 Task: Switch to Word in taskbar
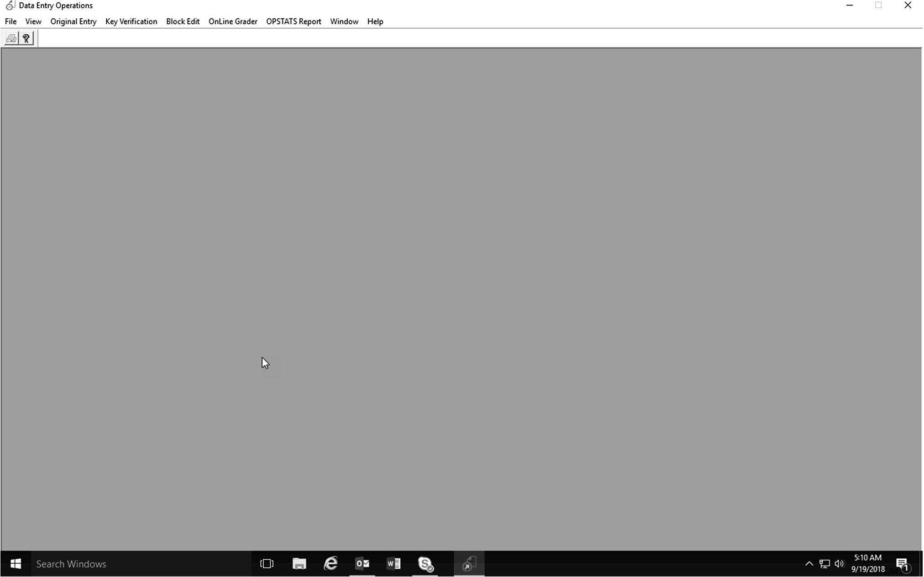click(x=394, y=564)
